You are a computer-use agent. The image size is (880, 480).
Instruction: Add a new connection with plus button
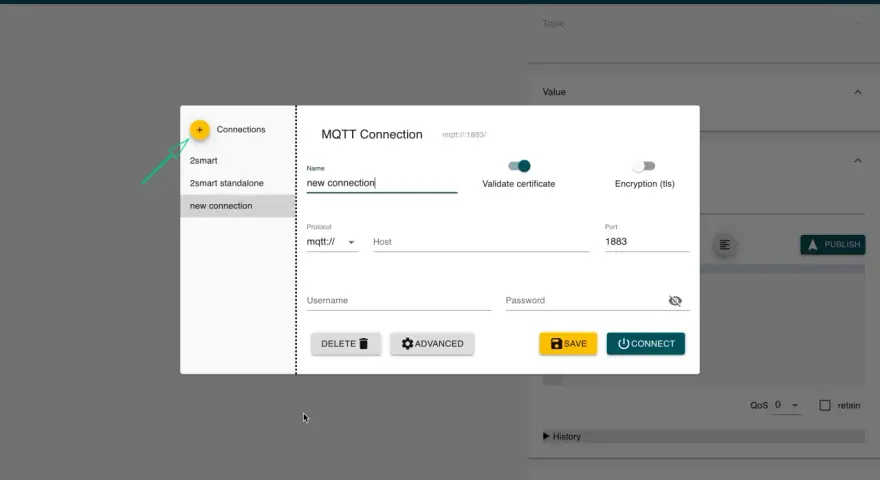pyautogui.click(x=199, y=130)
